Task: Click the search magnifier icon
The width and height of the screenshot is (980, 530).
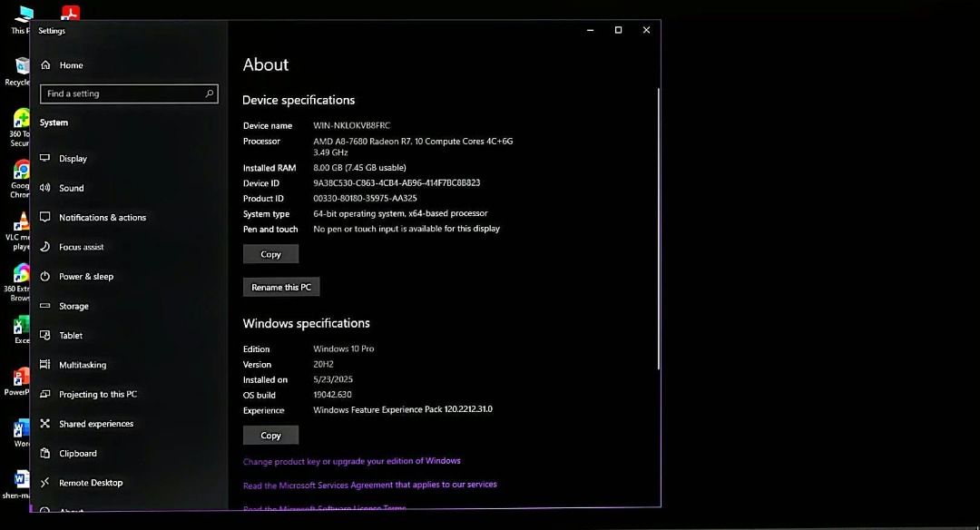Action: (210, 93)
